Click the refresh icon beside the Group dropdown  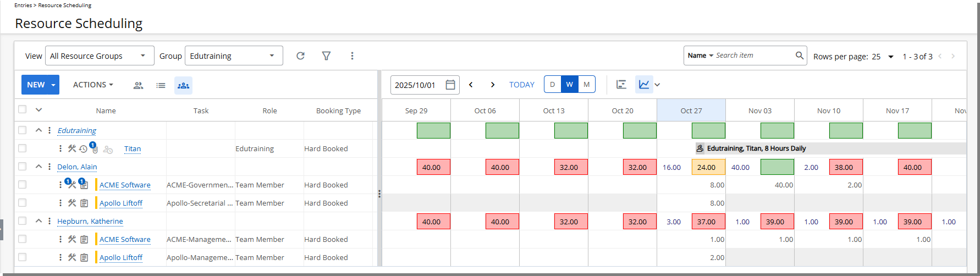300,56
